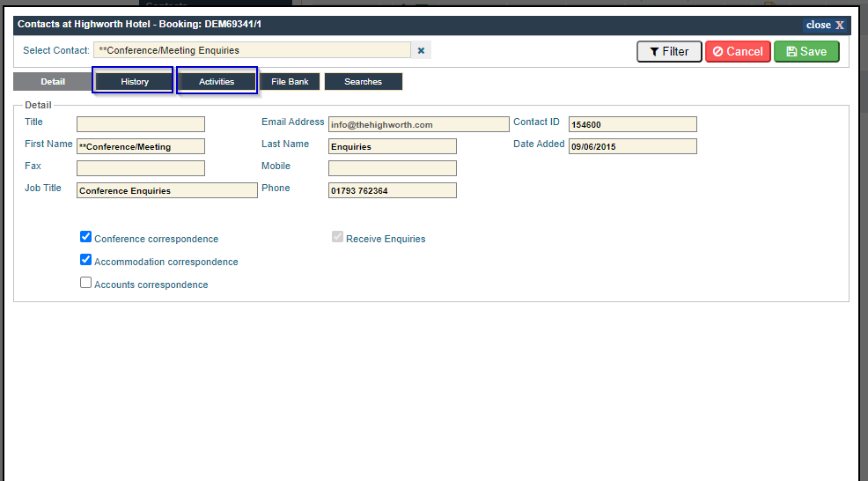Switch to the Detail tab
The width and height of the screenshot is (868, 481).
53,81
